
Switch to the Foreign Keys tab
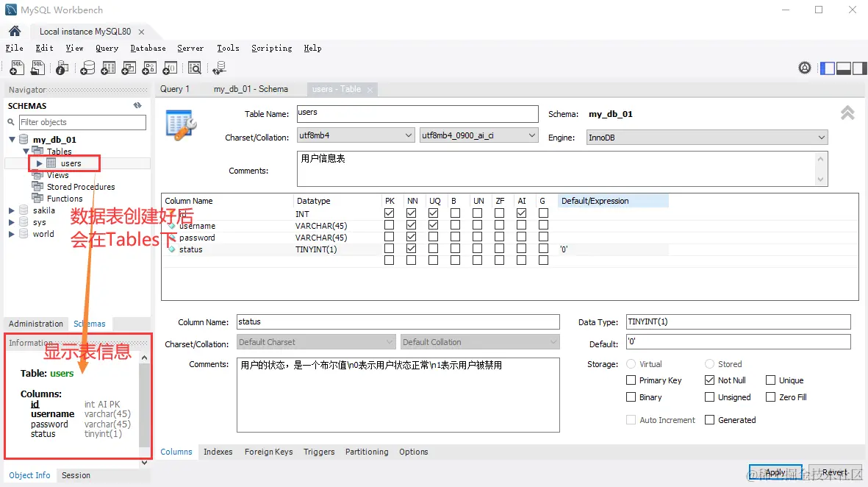pos(268,452)
